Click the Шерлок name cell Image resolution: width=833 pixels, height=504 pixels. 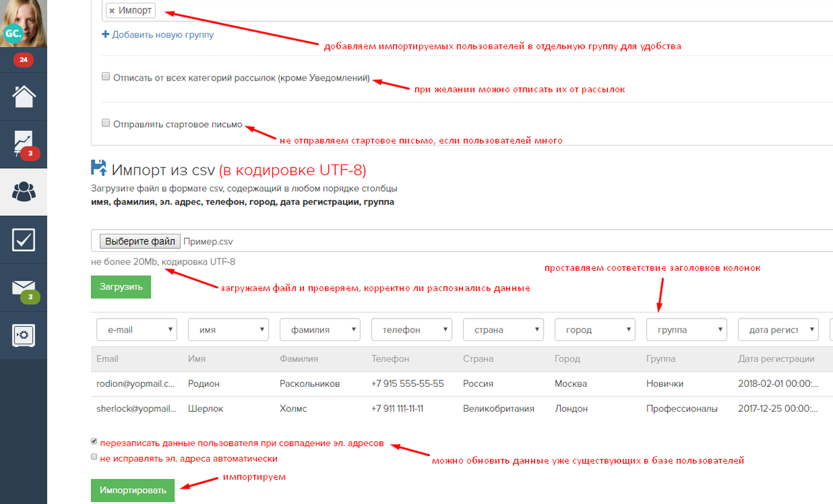coord(204,408)
